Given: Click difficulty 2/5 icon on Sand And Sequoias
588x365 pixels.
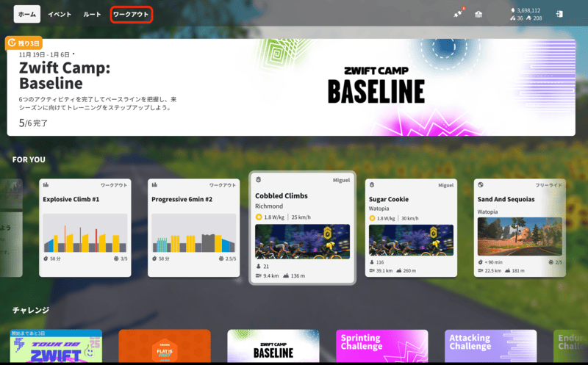Looking at the screenshot, I should click(551, 262).
